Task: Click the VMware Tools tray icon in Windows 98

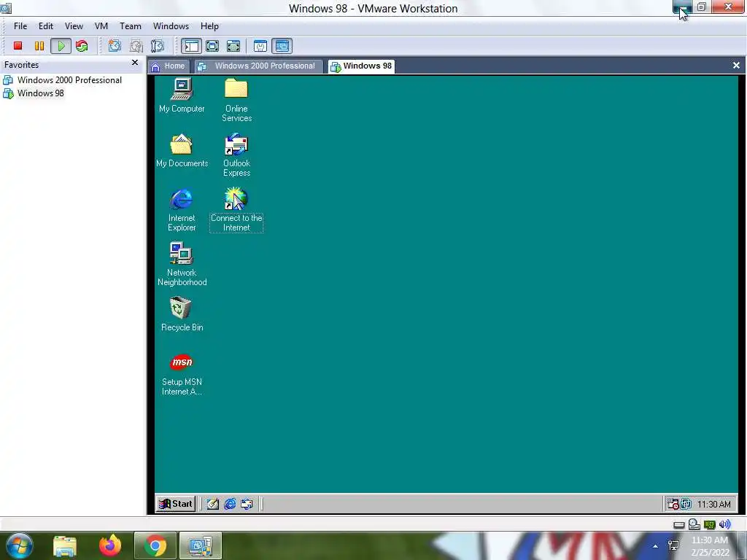Action: coord(686,504)
